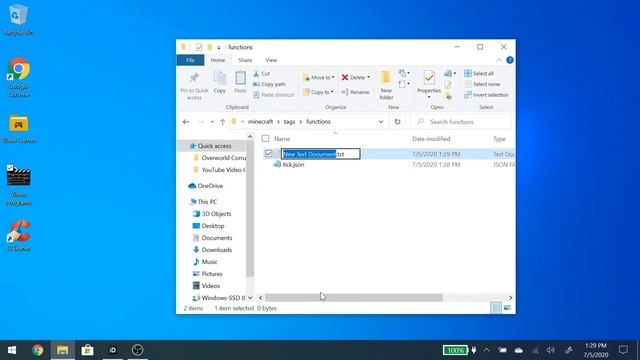Open Microsoft Store from taskbar
The width and height of the screenshot is (640, 360).
point(87,350)
